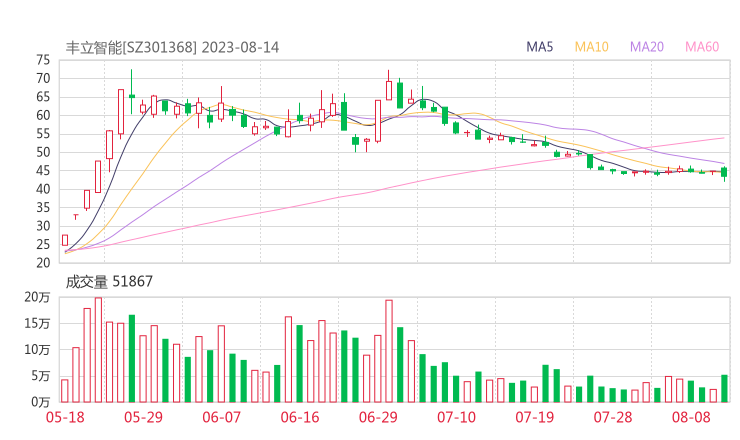Click the first red candlestick near price 25
The height and width of the screenshot is (440, 740).
pos(65,240)
